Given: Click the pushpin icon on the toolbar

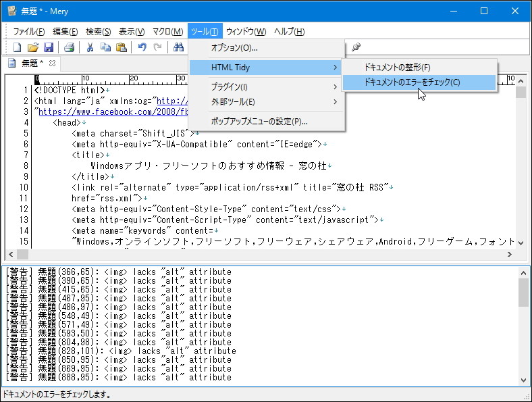Looking at the screenshot, I should 356,47.
